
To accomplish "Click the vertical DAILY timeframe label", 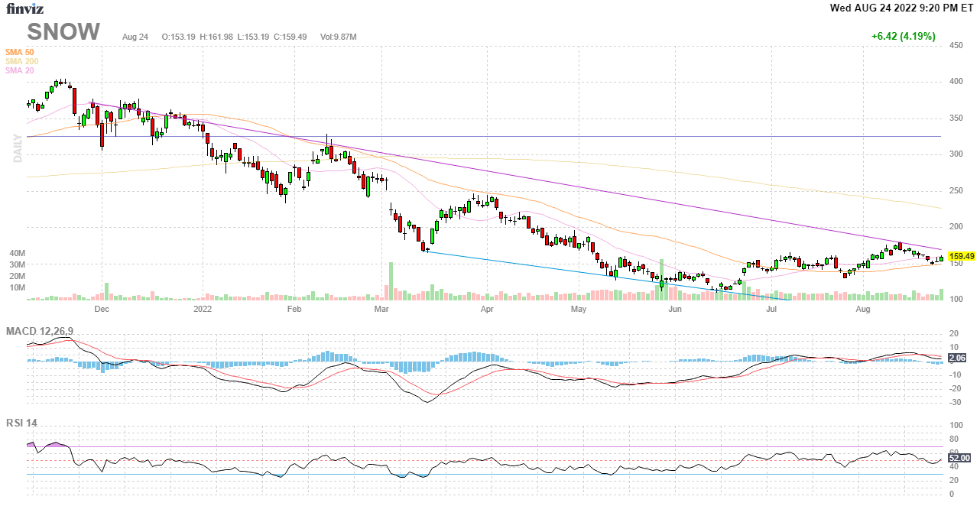I will coord(18,147).
